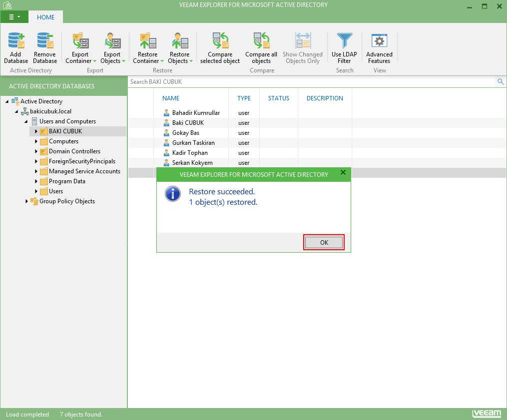Click the Export Container icon
This screenshot has height=420, width=507.
[x=80, y=40]
